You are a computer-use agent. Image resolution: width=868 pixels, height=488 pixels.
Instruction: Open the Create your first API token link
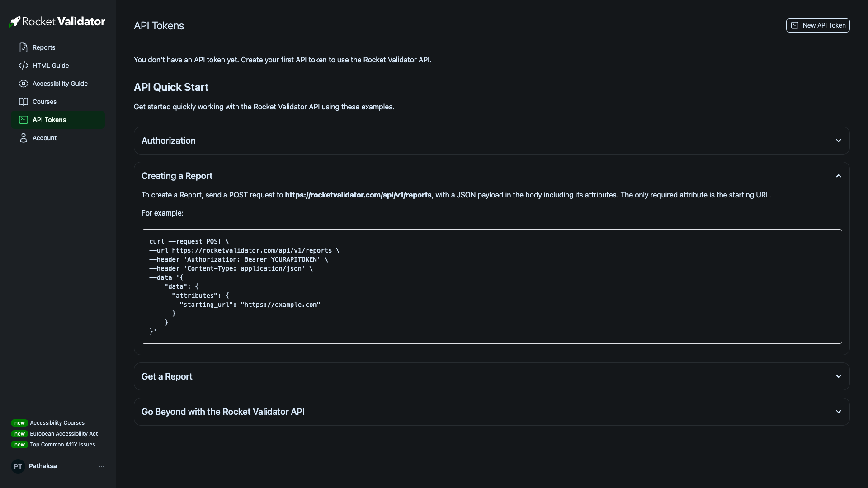[283, 60]
